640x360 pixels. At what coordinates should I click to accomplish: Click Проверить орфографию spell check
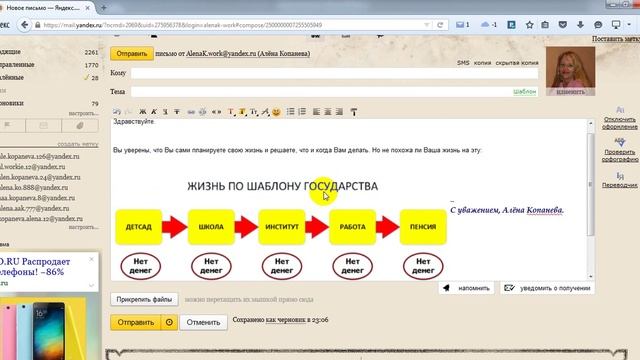coord(620,156)
